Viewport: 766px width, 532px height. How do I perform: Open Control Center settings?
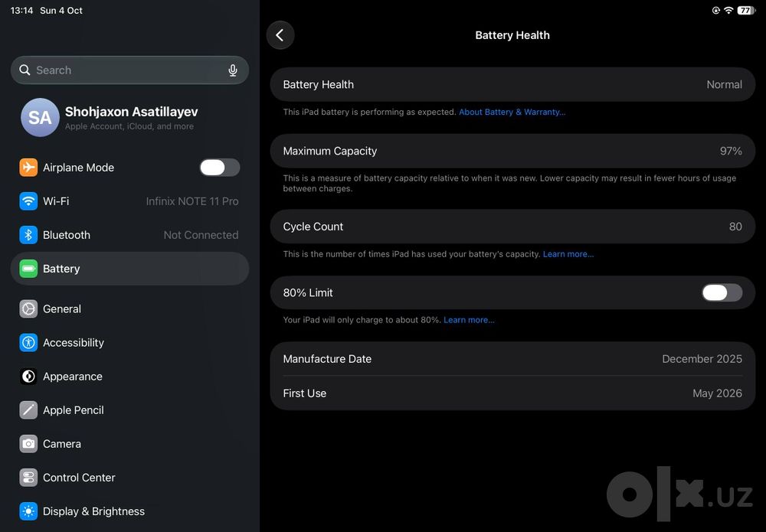click(130, 478)
